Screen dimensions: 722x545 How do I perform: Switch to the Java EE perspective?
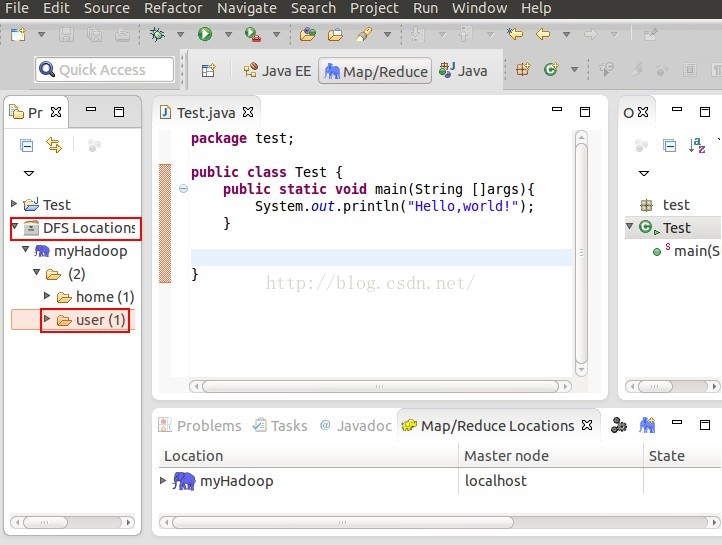pyautogui.click(x=277, y=71)
